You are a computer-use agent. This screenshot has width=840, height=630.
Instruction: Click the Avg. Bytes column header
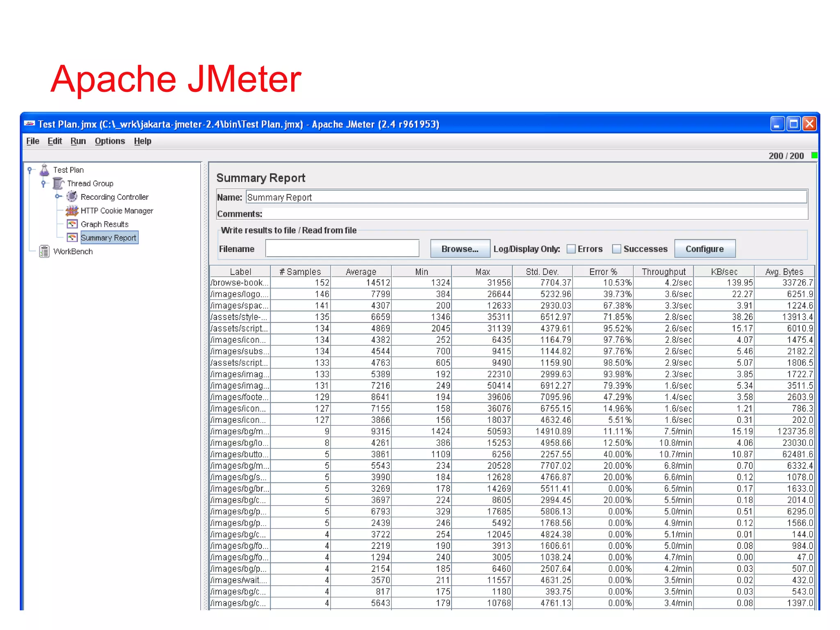click(x=784, y=272)
